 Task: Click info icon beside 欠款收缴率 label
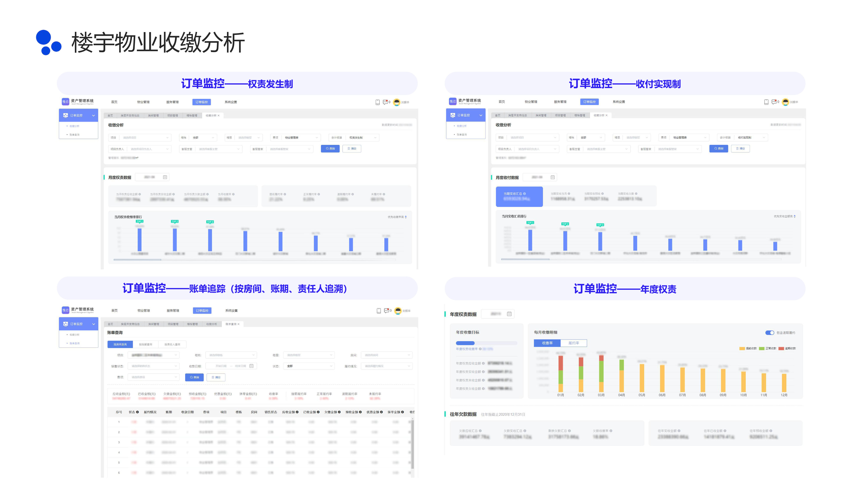pos(611,431)
